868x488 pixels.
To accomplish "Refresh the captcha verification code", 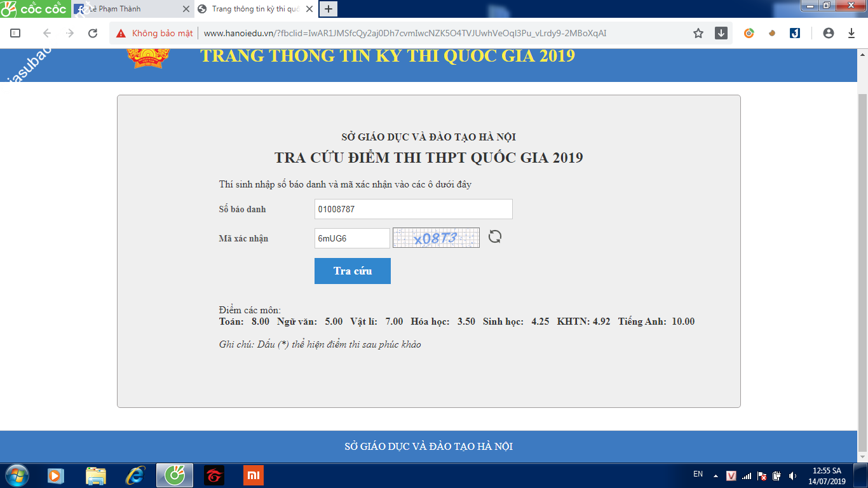I will tap(494, 237).
